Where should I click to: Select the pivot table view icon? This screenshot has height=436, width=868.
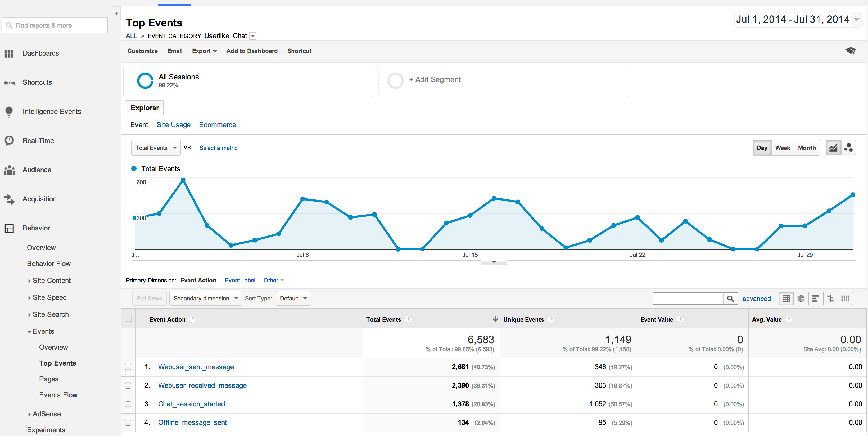coord(845,299)
